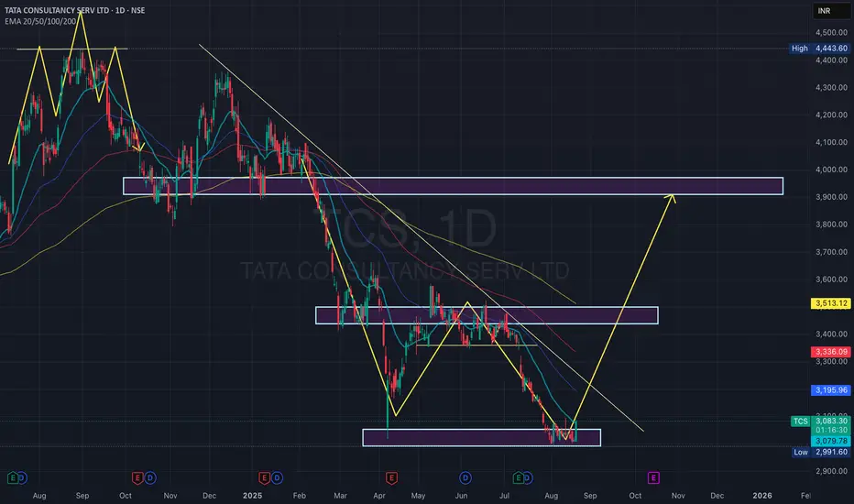Click the Low 2,991.60 price label
Viewport: 854px width, 504px height.
click(x=820, y=453)
